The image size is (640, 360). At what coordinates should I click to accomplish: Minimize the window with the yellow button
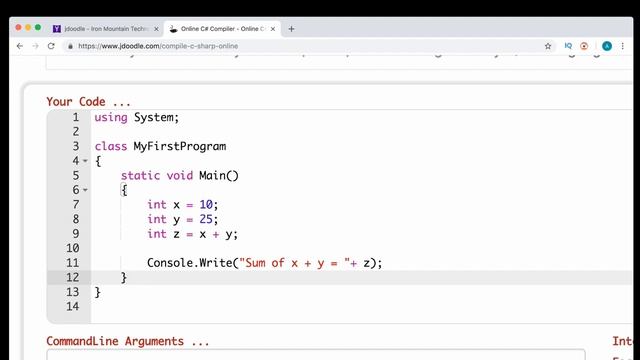pyautogui.click(x=28, y=27)
